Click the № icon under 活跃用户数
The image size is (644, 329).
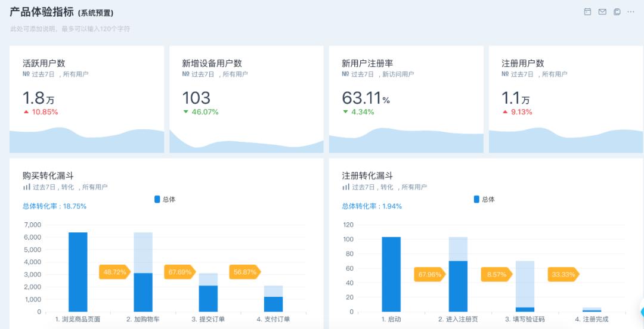coord(26,75)
